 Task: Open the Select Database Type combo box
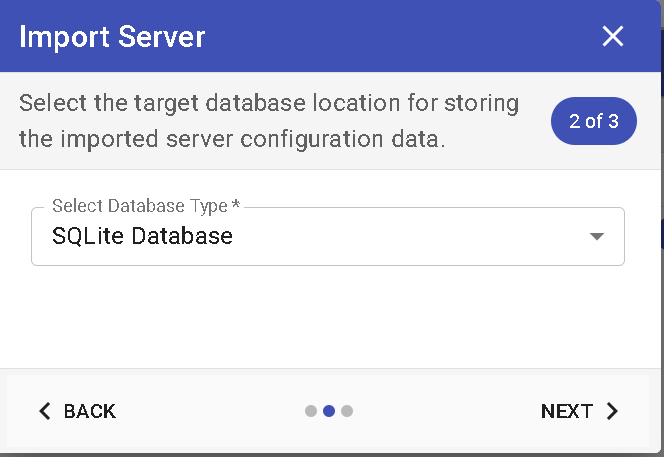[x=327, y=237]
